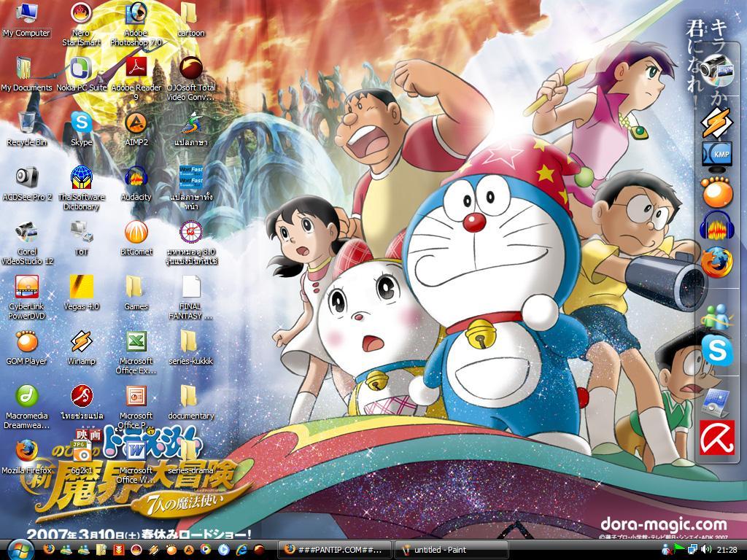
Task: Open the Games folder
Action: point(136,293)
